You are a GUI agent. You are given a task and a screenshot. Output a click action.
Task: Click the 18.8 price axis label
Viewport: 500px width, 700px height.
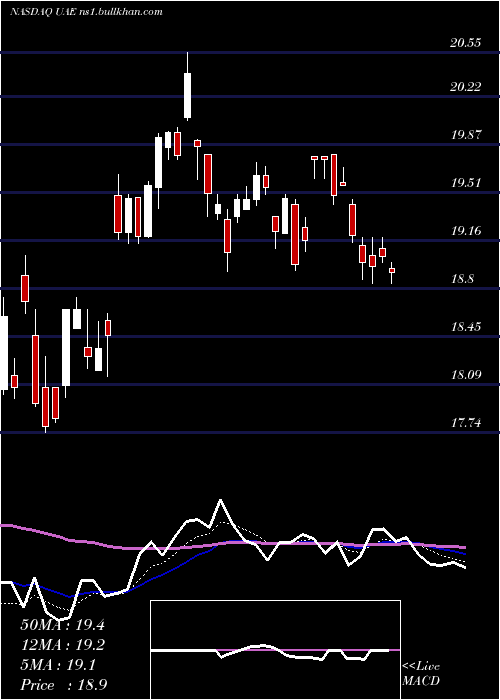(x=462, y=279)
